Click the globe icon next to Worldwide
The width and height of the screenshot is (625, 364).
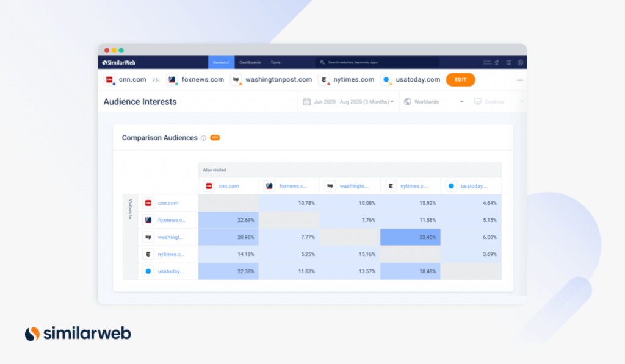tap(407, 101)
